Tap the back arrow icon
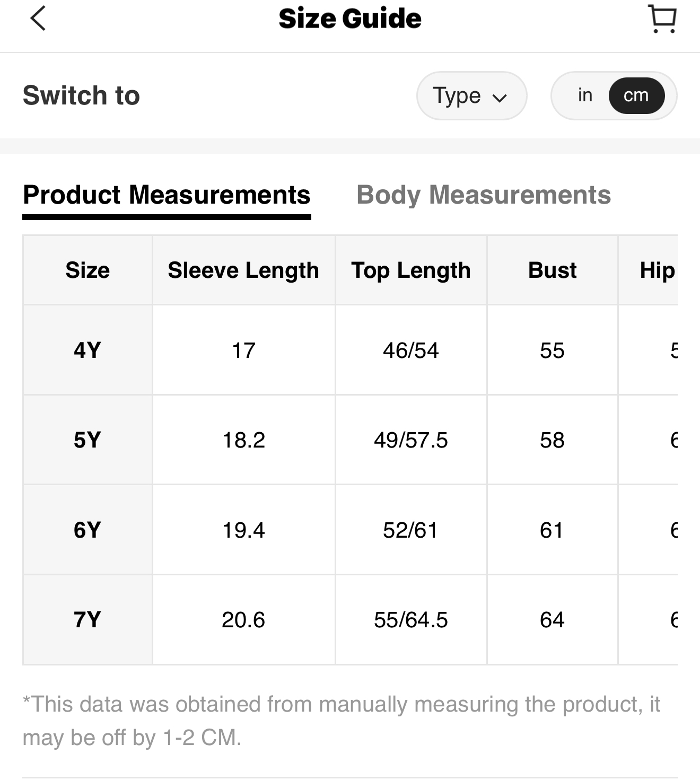Viewport: 700px width, 780px height. pyautogui.click(x=38, y=19)
